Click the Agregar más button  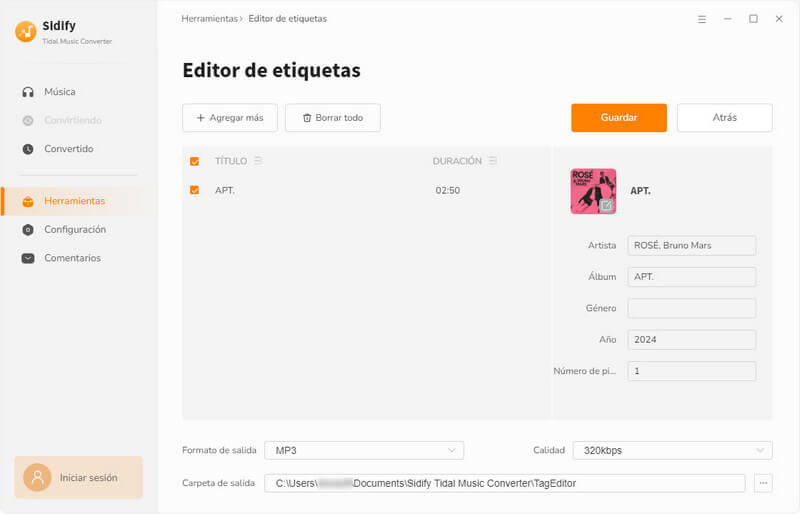230,118
